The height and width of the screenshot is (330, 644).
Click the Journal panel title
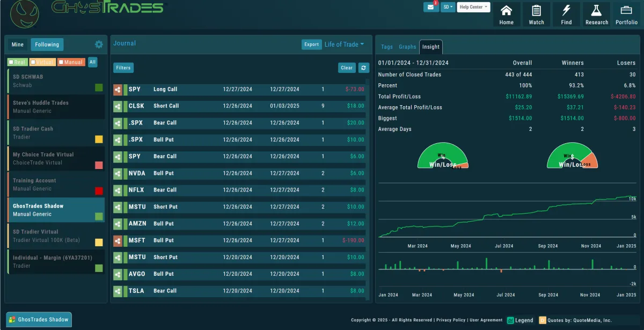point(125,43)
